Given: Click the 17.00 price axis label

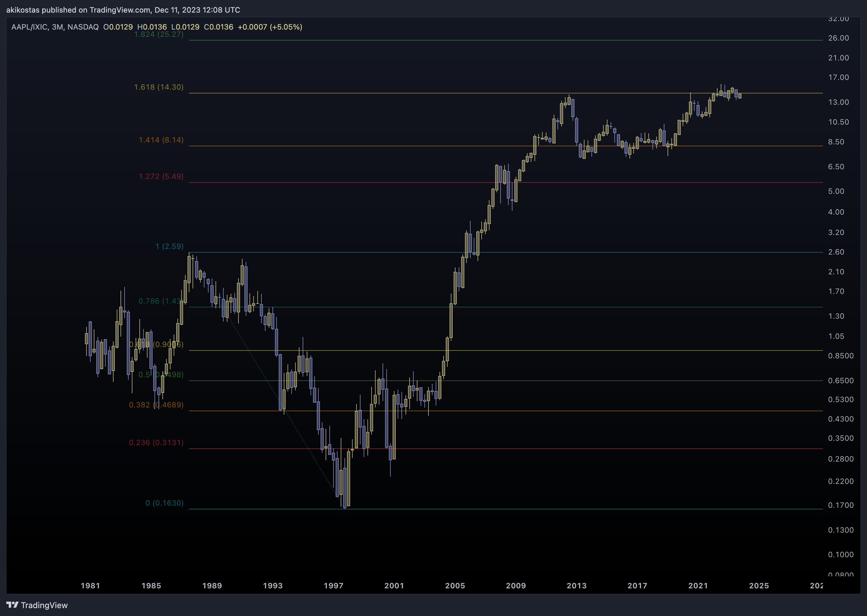Looking at the screenshot, I should (x=839, y=77).
